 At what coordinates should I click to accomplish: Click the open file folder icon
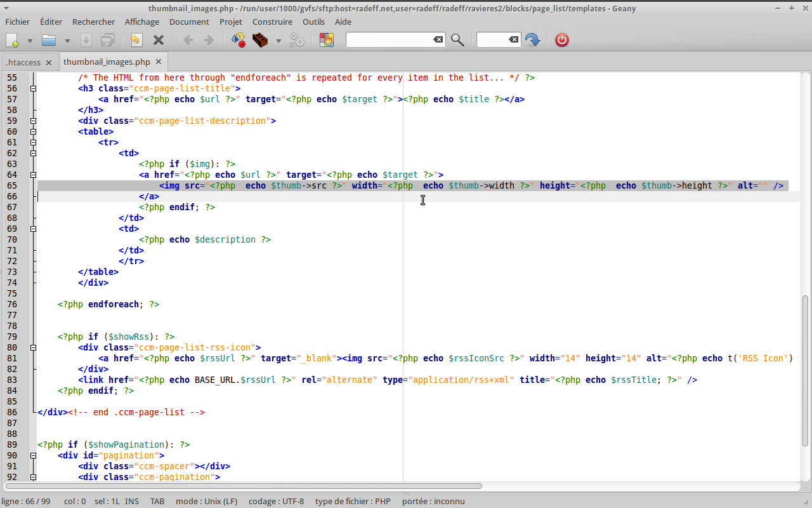[x=49, y=40]
